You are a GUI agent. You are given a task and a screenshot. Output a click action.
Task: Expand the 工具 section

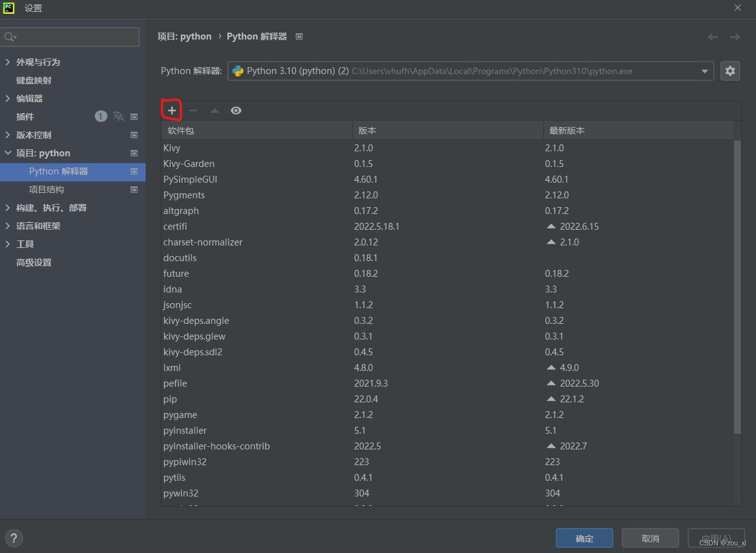click(x=8, y=244)
